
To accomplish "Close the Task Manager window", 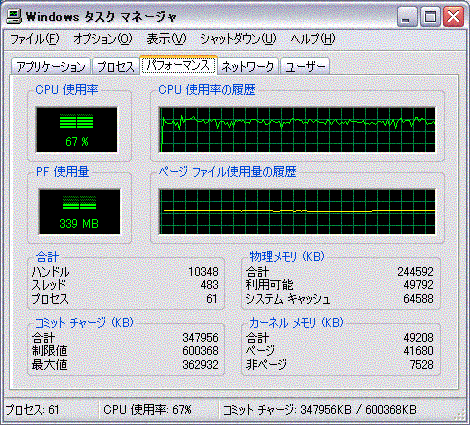I will click(x=453, y=17).
